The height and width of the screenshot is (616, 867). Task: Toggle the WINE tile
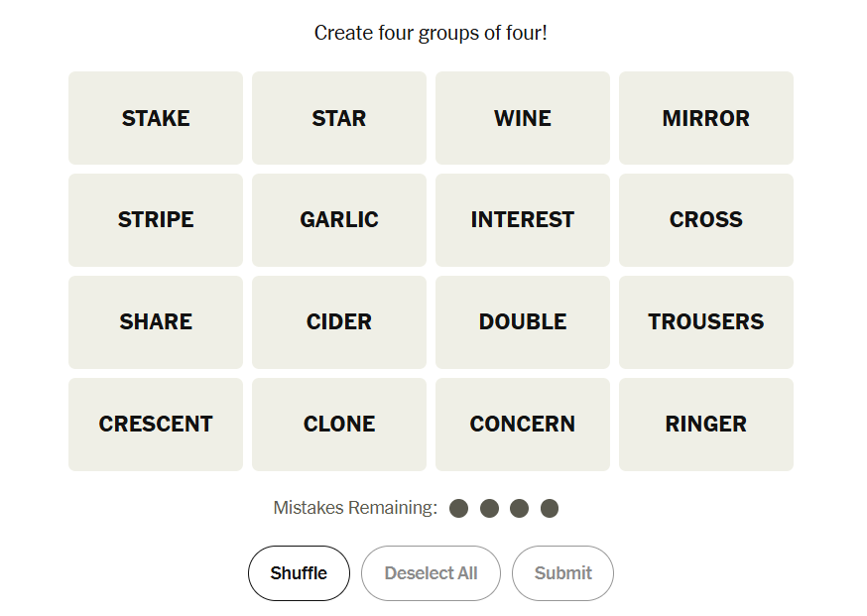(523, 118)
